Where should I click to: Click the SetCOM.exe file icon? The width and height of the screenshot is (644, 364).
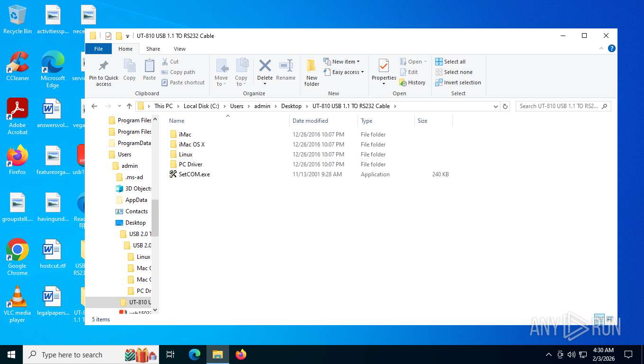point(173,174)
